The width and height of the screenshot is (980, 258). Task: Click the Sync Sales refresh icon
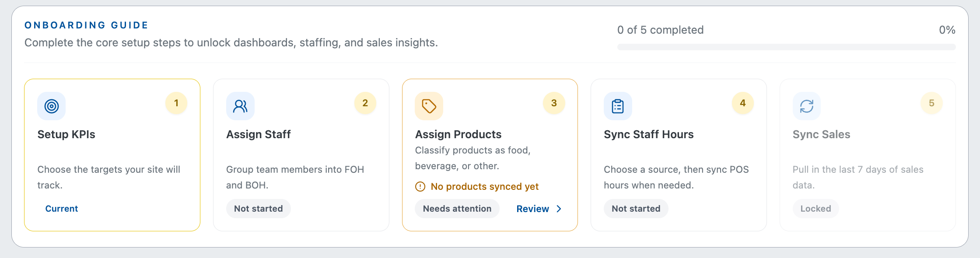point(807,106)
